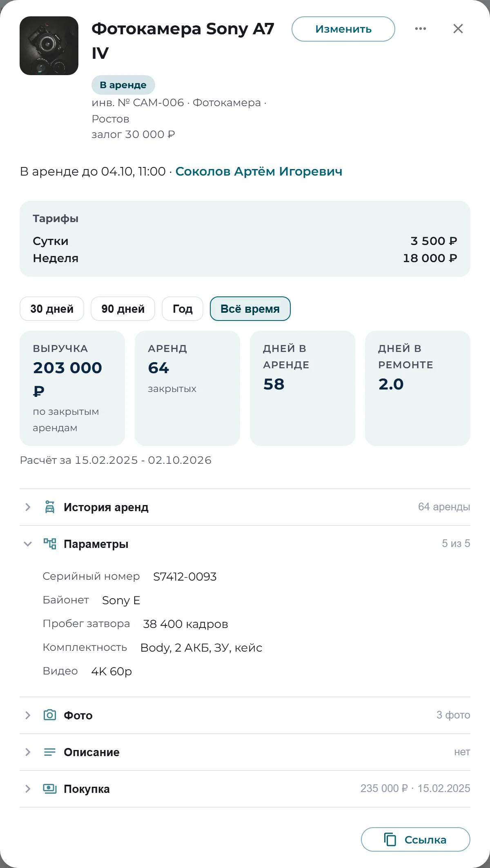Click the rental history section icon
The image size is (490, 868).
point(50,507)
